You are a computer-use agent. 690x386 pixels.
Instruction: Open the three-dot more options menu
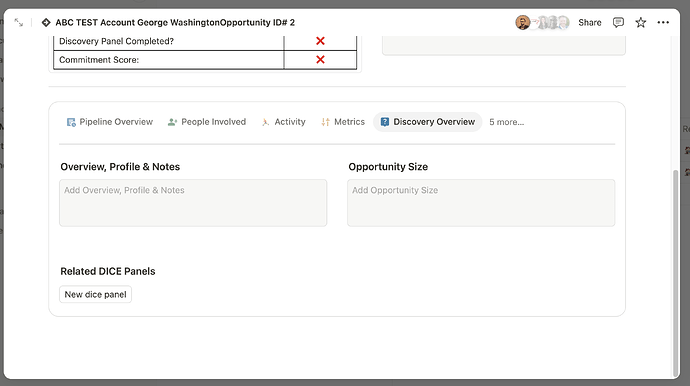pos(663,22)
